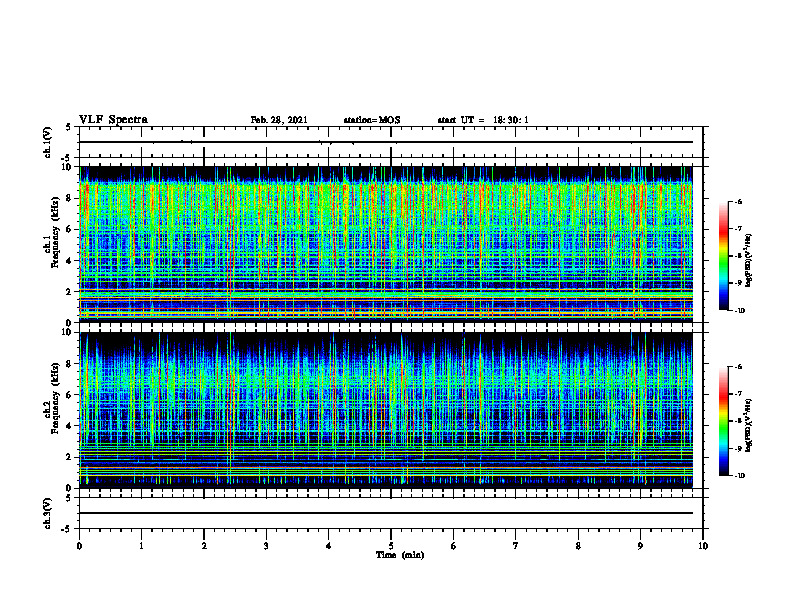The height and width of the screenshot is (612, 792).
Task: Click the ch.1 voltage waveform trace
Action: [x=386, y=142]
